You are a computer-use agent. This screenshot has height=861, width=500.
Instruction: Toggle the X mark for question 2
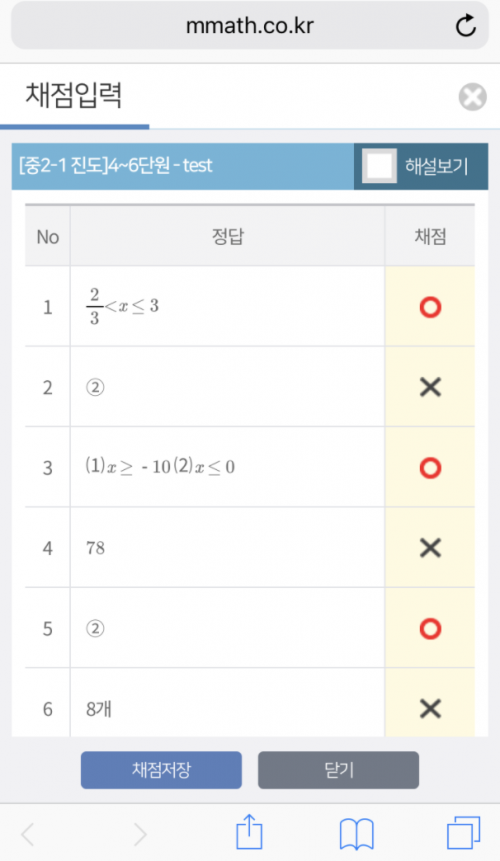[x=430, y=387]
